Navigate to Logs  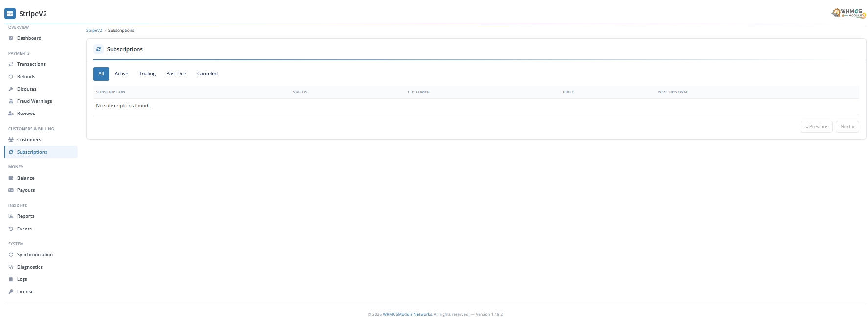(41, 279)
